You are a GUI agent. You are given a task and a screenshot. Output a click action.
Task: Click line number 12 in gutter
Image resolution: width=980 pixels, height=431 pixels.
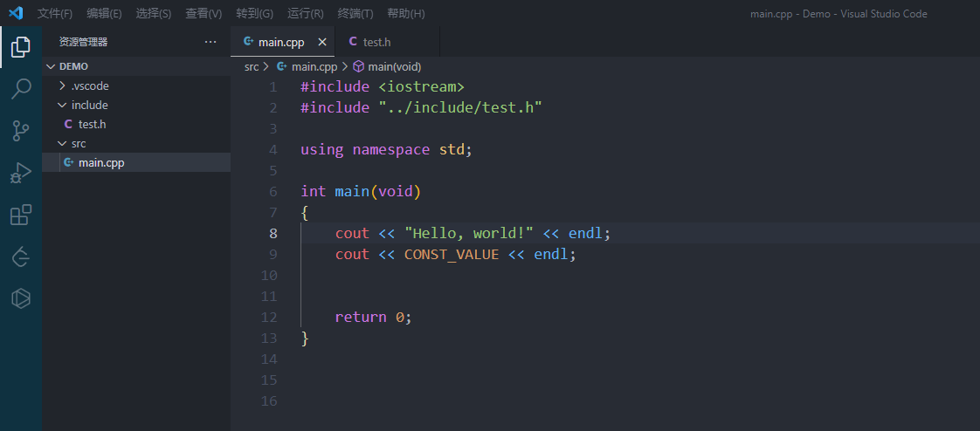tap(269, 317)
